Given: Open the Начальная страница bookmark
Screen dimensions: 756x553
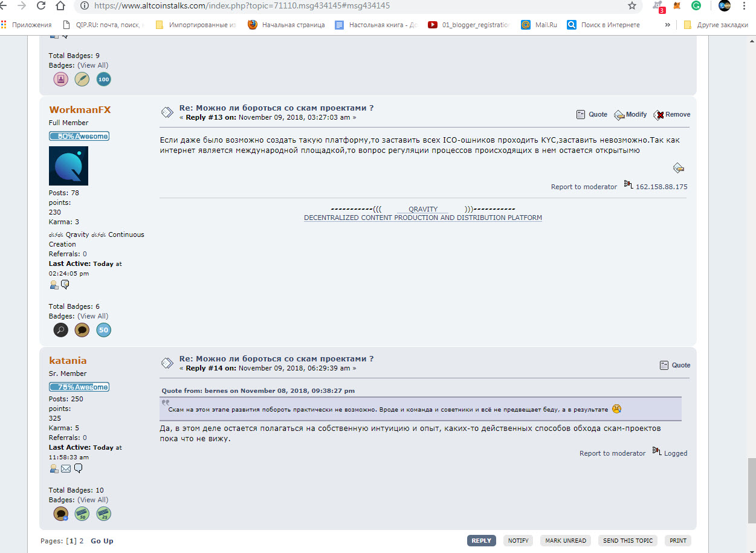Looking at the screenshot, I should 286,25.
